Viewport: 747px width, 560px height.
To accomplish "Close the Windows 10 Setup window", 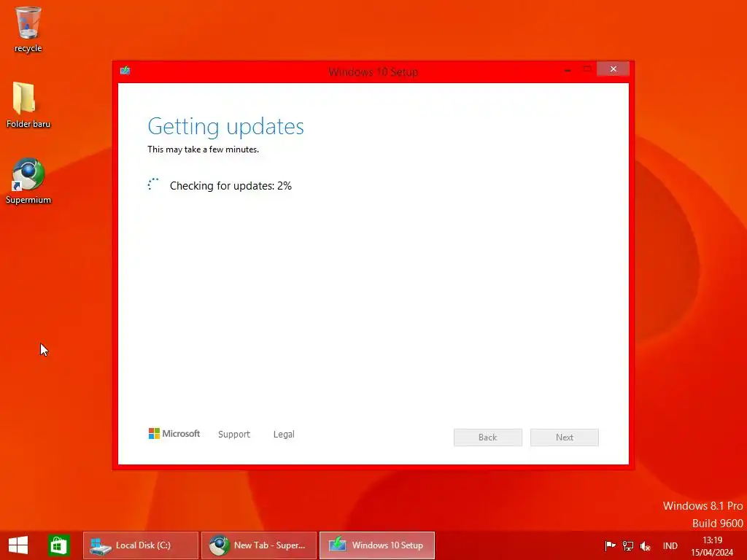I will (613, 69).
